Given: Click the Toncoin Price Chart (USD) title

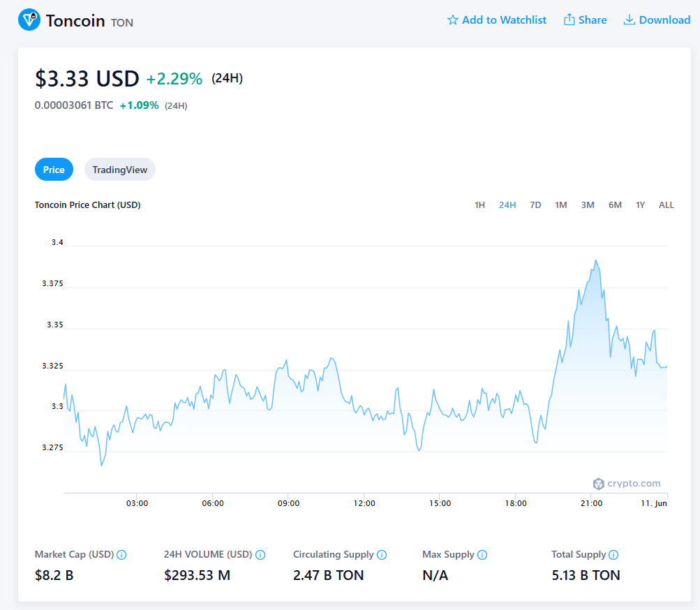Looking at the screenshot, I should coord(87,205).
